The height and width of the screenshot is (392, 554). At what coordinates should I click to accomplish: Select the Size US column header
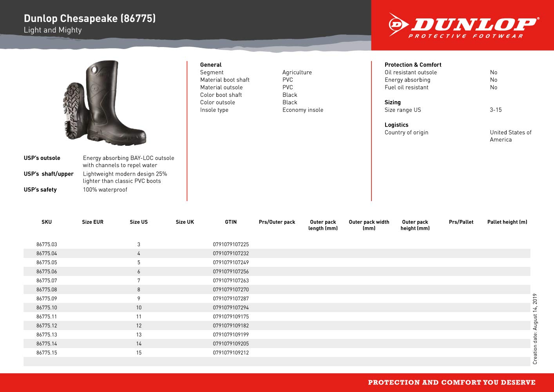pos(139,222)
